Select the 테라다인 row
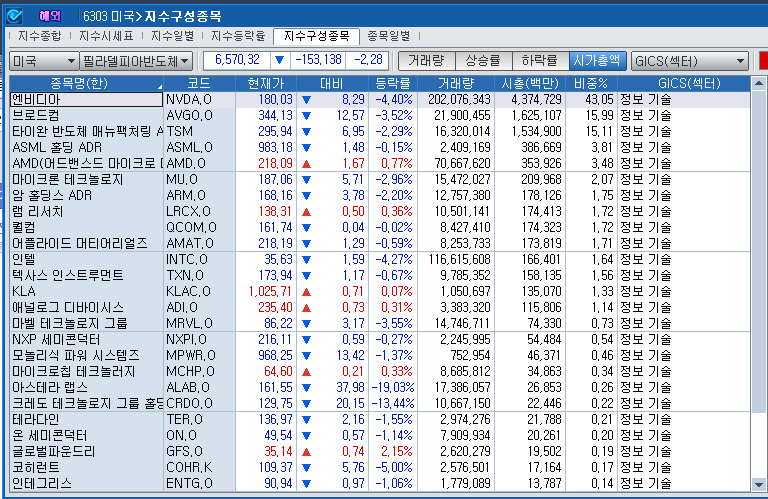The image size is (768, 499). (380, 420)
